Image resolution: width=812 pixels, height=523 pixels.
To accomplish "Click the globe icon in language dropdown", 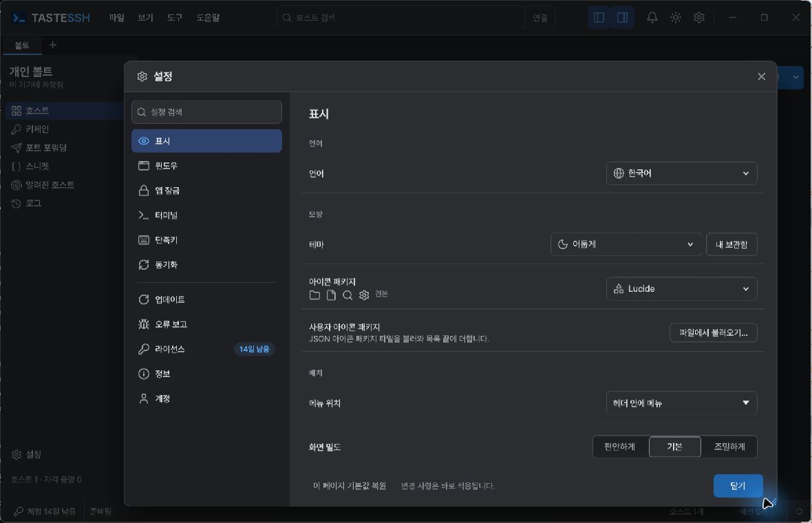I will pos(619,173).
